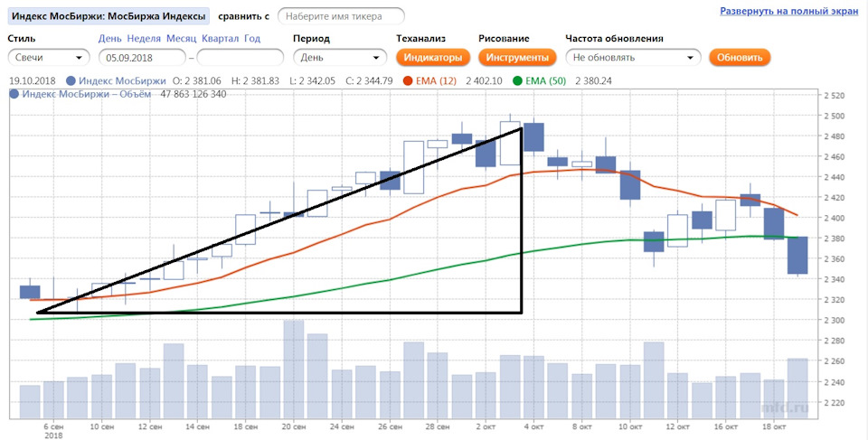
Task: Click the red EMA (12) legend dot
Action: coord(408,80)
